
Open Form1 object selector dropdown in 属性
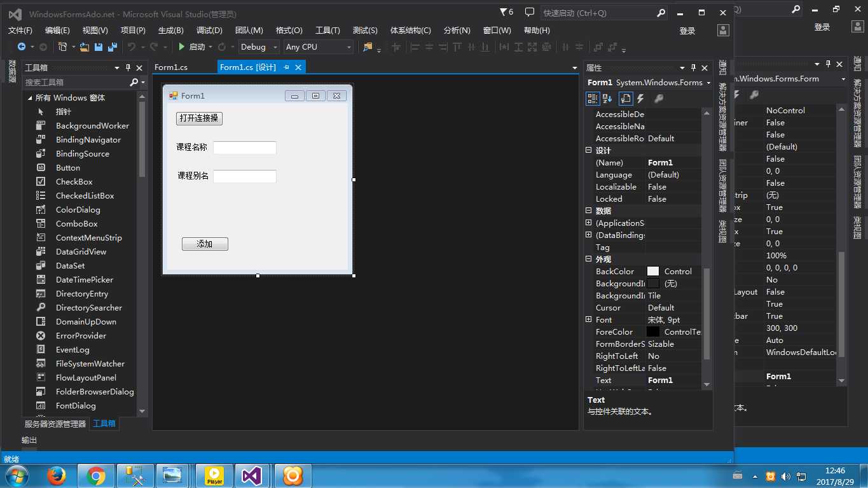tap(707, 83)
